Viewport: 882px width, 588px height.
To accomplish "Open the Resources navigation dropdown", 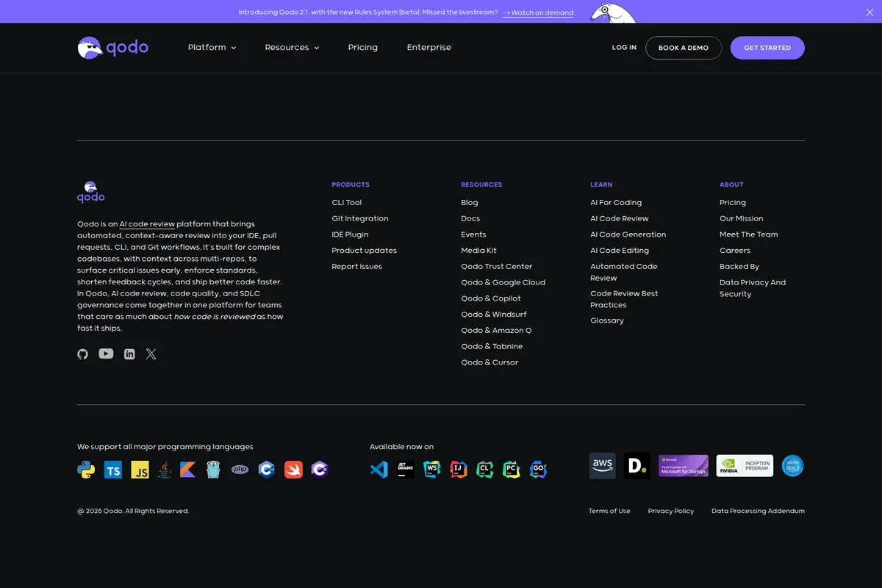I will [292, 47].
